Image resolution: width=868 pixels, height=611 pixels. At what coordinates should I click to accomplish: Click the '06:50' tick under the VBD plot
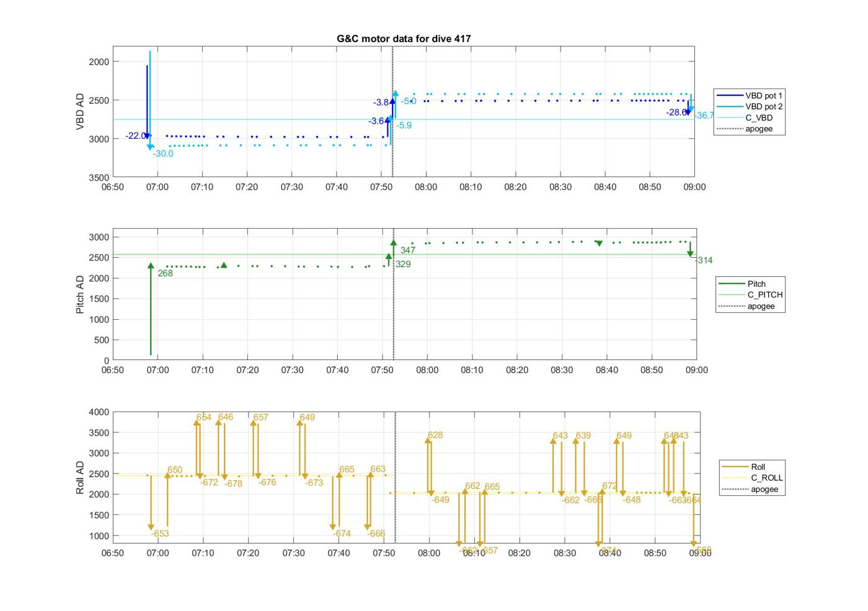(x=112, y=187)
